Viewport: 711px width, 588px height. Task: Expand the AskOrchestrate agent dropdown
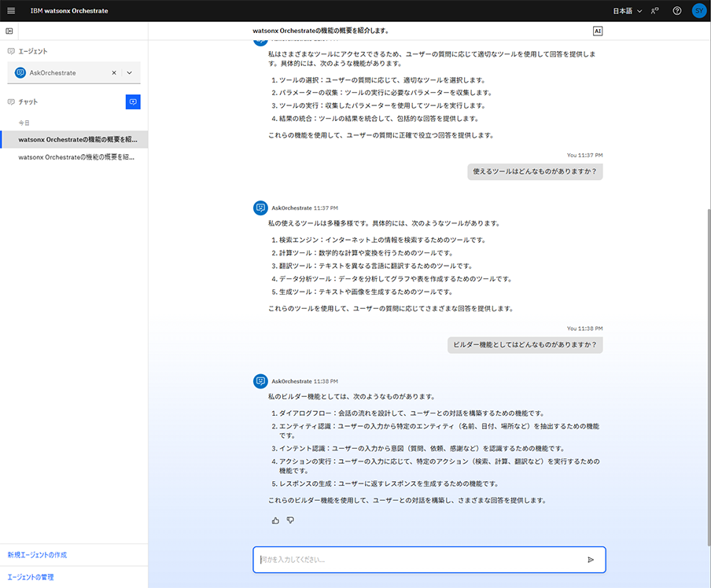coord(130,73)
